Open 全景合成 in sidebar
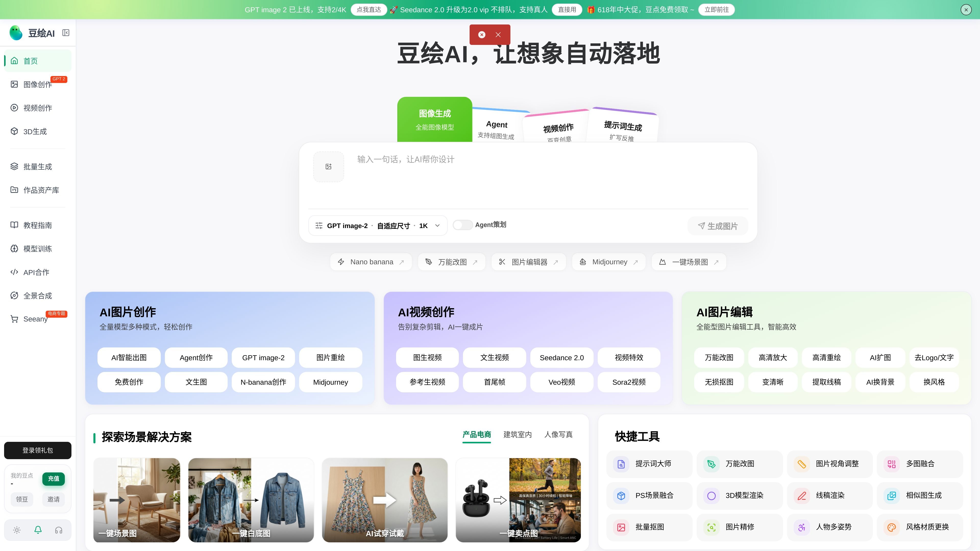 [38, 296]
